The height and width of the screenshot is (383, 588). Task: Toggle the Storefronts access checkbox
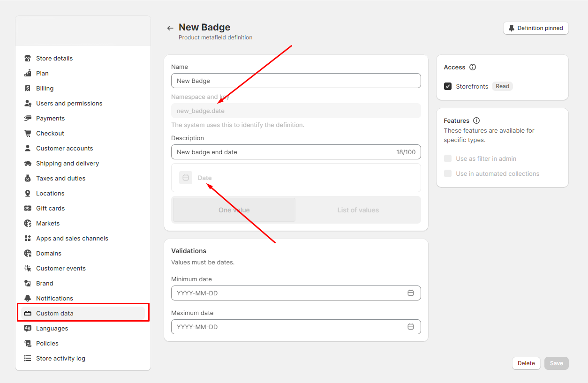coord(448,86)
